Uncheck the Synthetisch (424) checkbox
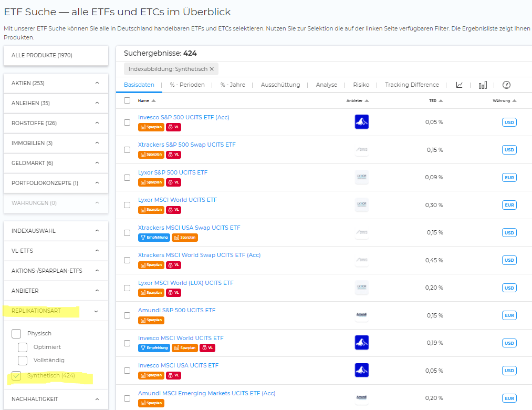The height and width of the screenshot is (410, 532). [x=16, y=376]
